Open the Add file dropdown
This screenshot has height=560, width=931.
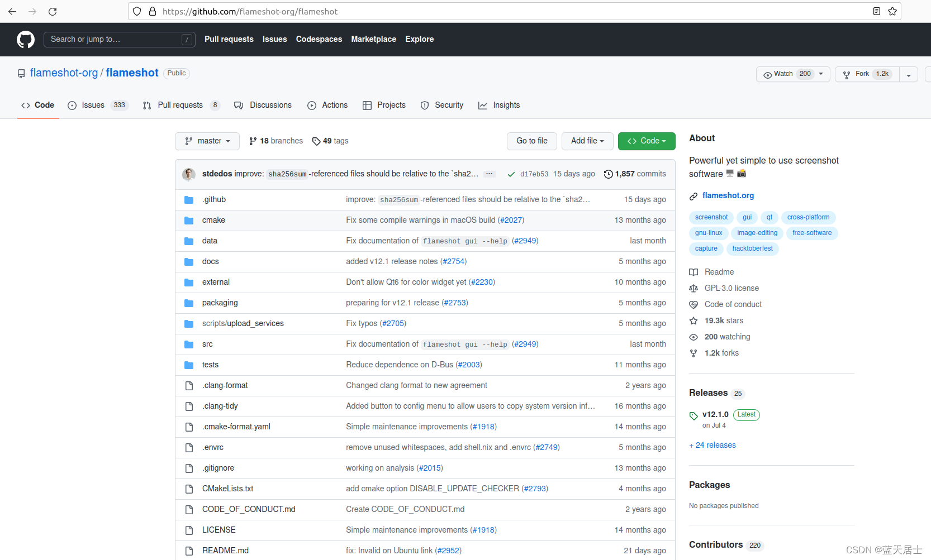pyautogui.click(x=587, y=141)
